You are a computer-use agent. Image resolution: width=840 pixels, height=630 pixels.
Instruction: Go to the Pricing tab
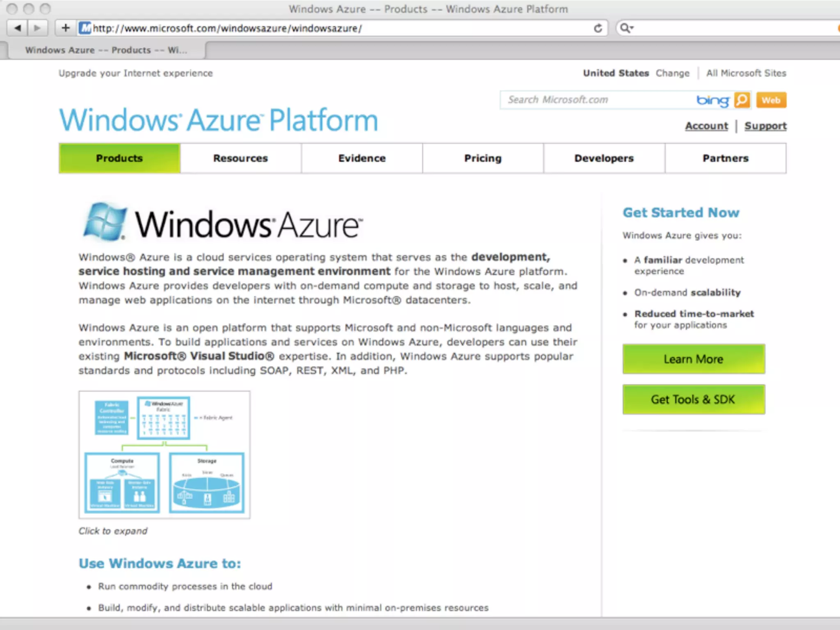[x=483, y=158]
